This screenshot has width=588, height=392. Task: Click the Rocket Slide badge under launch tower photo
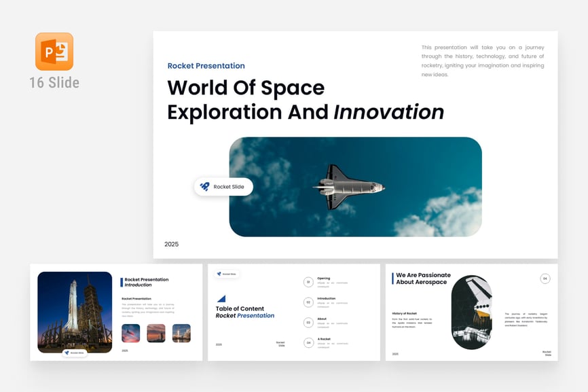click(75, 353)
